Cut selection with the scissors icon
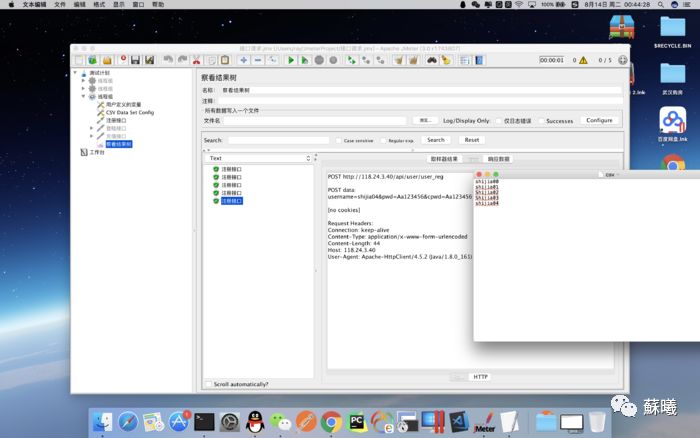 (196, 60)
